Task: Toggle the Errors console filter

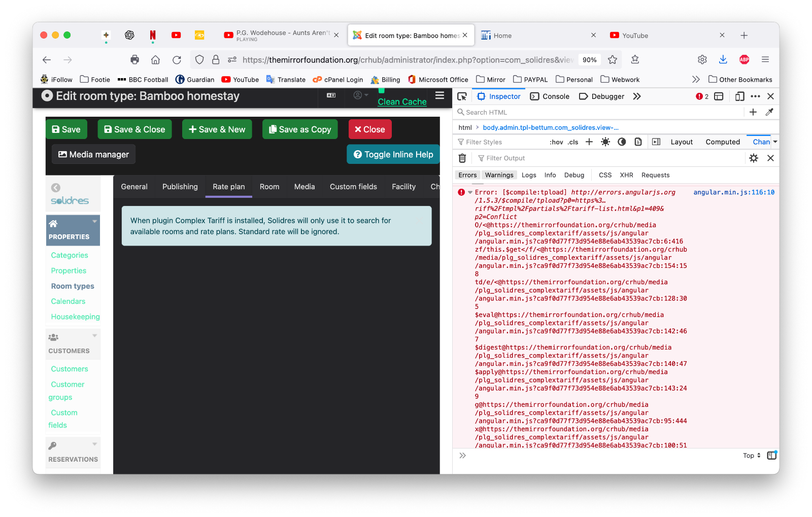Action: (x=467, y=175)
